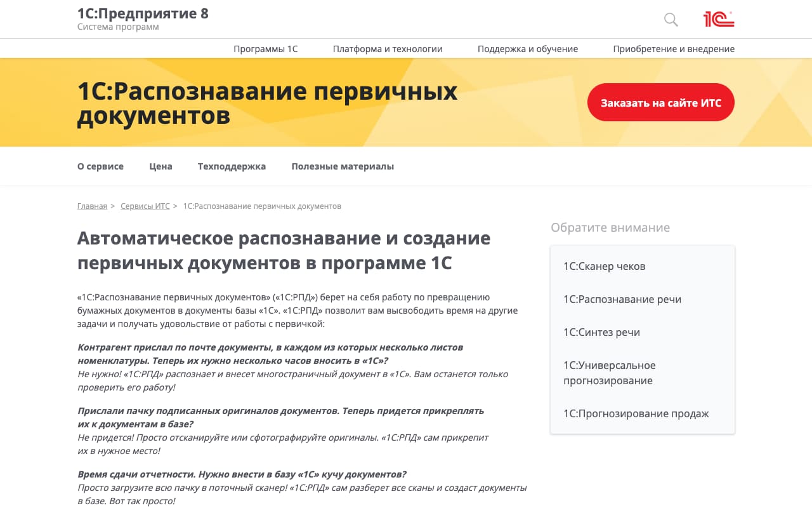Image resolution: width=812 pixels, height=508 pixels.
Task: Switch to the О сервисе tab
Action: (x=100, y=166)
